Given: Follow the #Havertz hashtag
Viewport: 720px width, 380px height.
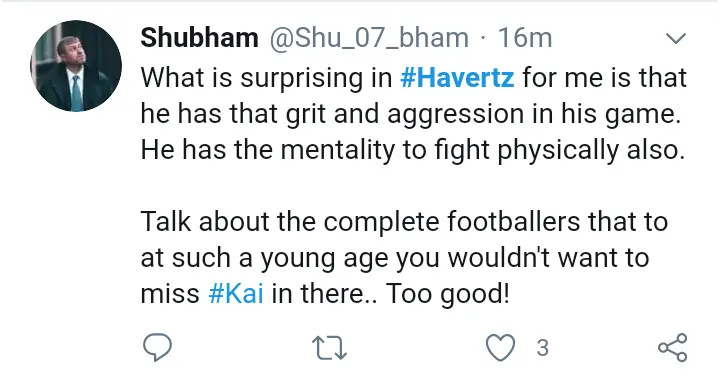Looking at the screenshot, I should point(457,77).
